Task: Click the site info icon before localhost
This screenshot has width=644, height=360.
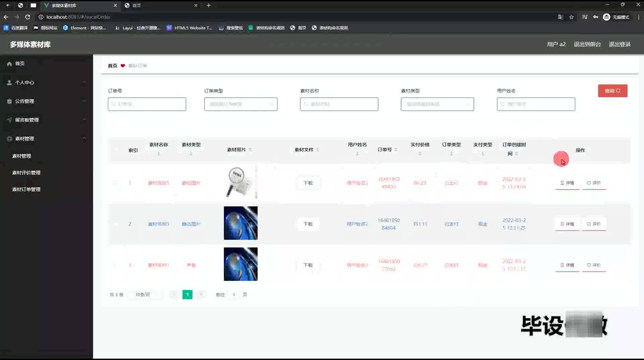Action: (x=41, y=17)
